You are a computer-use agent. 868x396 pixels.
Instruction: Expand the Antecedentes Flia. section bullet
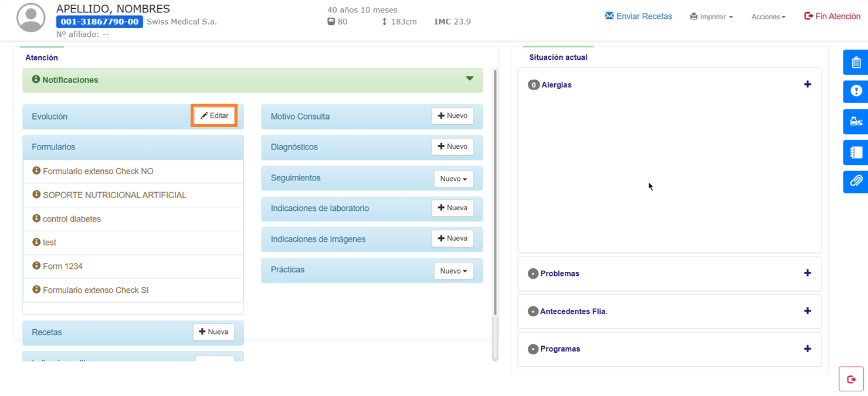click(x=533, y=312)
